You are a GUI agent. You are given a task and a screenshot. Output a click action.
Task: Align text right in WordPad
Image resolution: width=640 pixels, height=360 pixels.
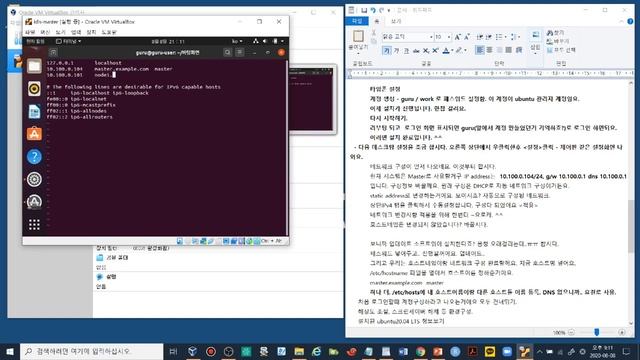click(x=499, y=50)
